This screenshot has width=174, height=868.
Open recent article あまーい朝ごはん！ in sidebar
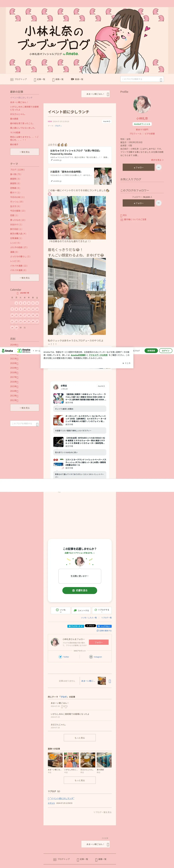point(19,102)
